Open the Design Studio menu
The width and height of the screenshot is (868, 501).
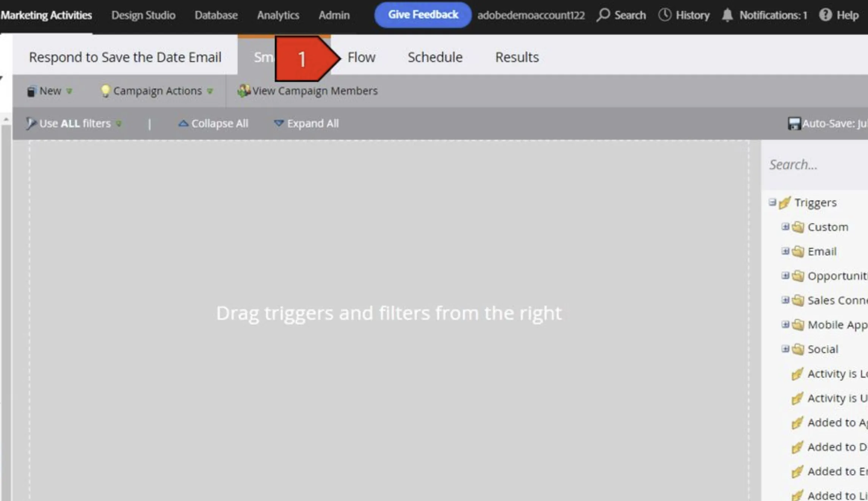[x=143, y=15]
